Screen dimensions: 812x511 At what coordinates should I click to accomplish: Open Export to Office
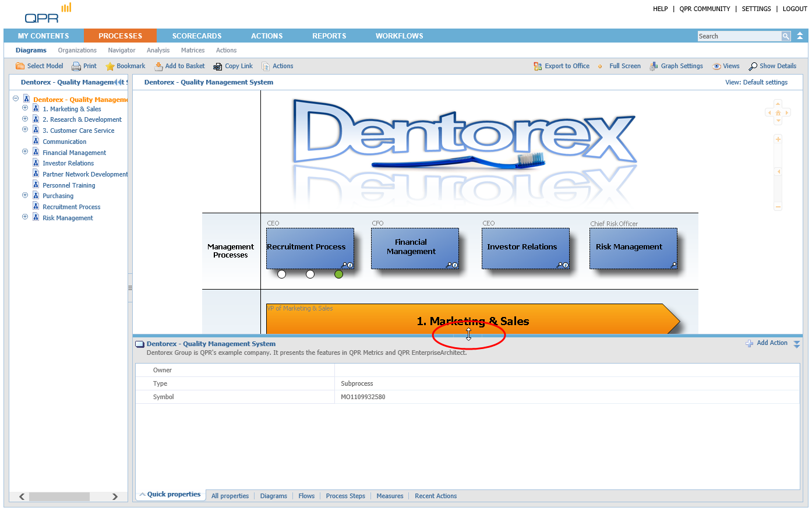tap(538, 66)
